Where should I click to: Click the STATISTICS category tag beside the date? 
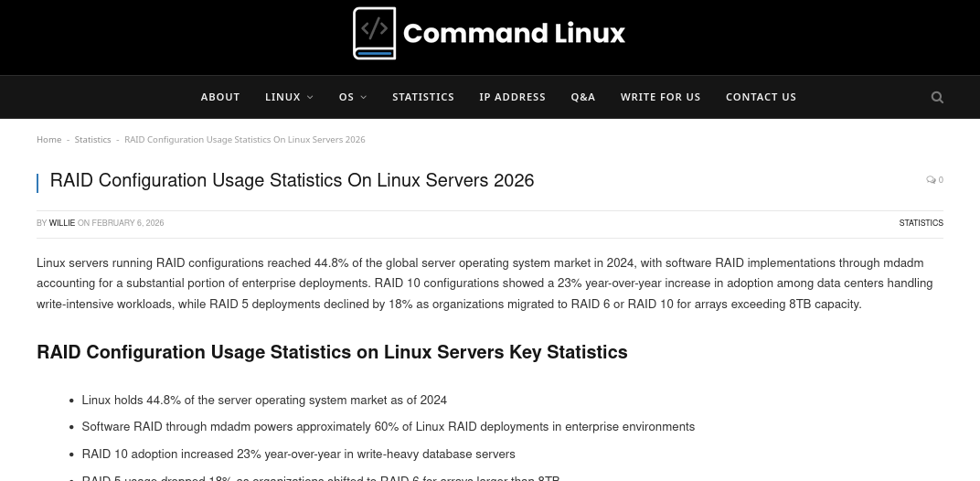pos(921,223)
